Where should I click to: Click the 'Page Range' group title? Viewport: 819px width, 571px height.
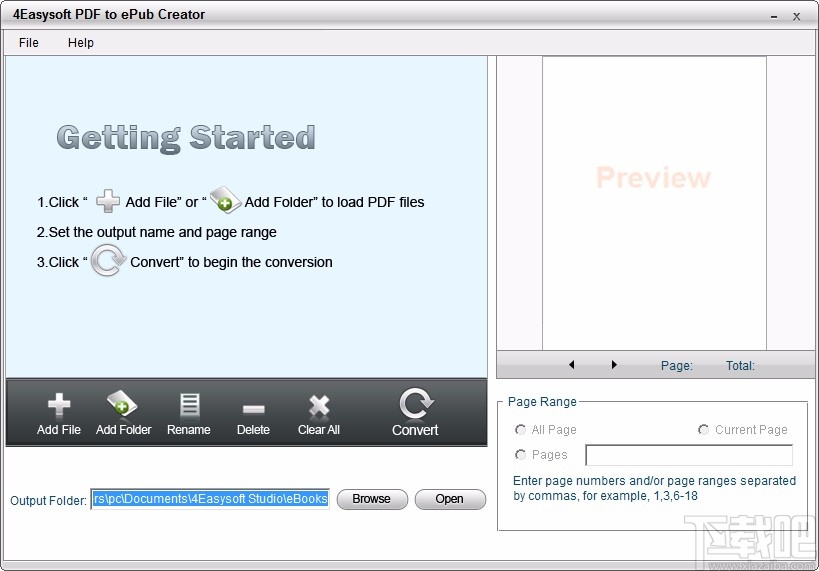542,401
